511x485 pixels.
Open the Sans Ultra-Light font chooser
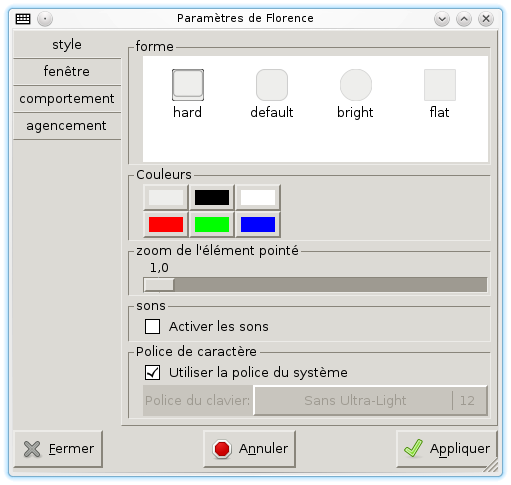pos(370,400)
